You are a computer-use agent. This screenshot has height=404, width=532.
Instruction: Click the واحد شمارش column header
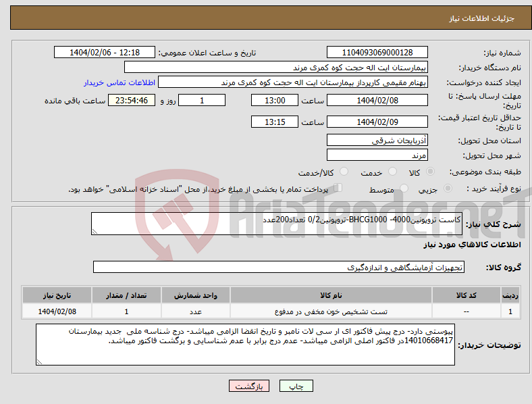click(196, 295)
